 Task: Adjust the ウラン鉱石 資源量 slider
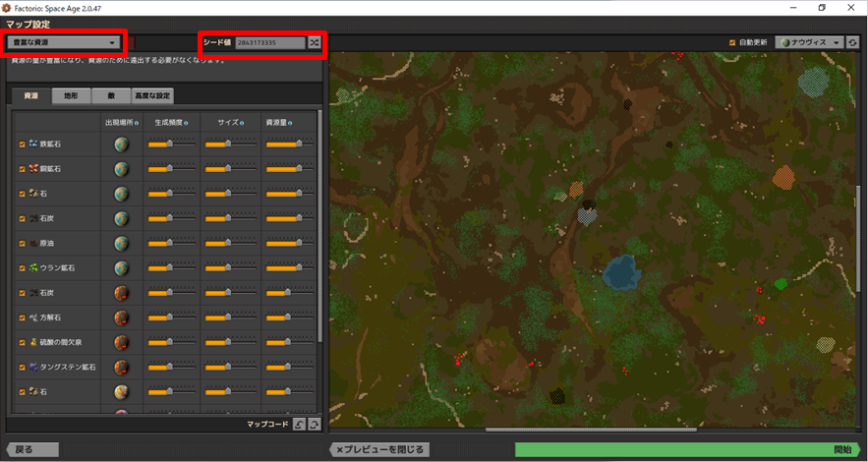tap(290, 267)
